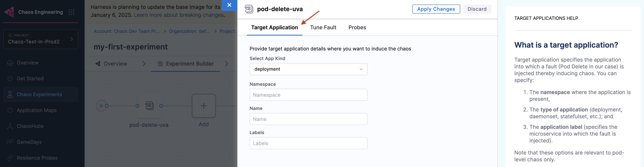
Task: Follow the Learn more about breaking changes link
Action: [179, 15]
